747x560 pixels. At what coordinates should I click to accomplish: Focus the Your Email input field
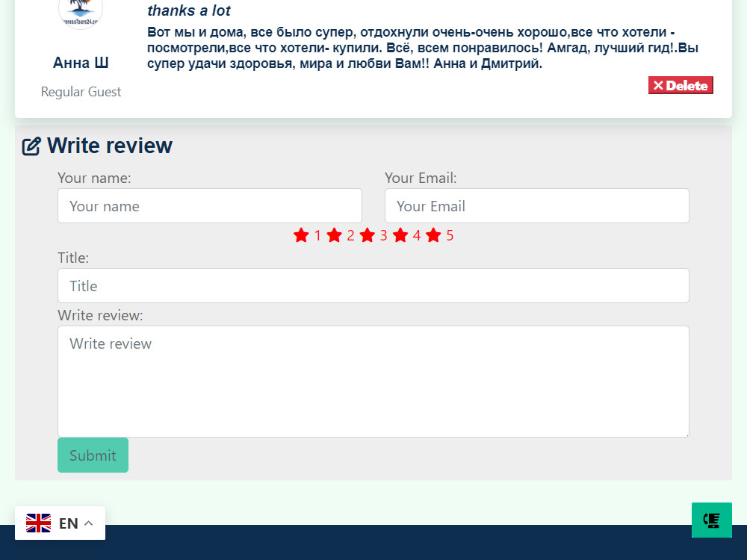click(537, 206)
